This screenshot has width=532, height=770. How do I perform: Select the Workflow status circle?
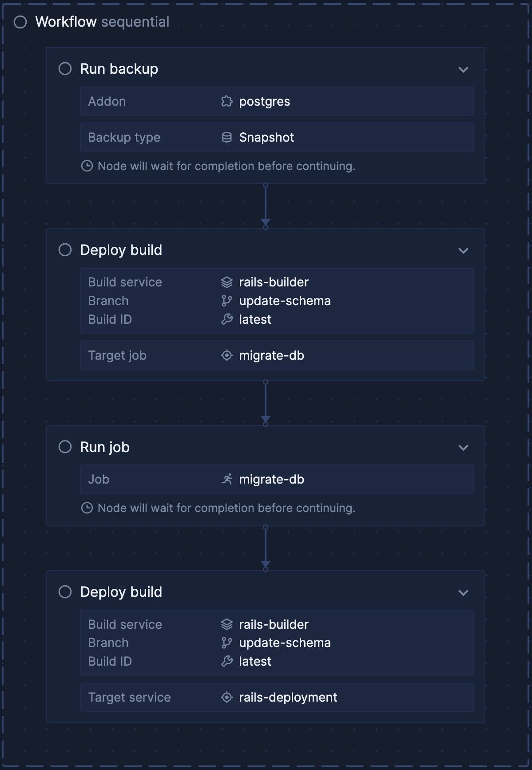click(x=20, y=21)
